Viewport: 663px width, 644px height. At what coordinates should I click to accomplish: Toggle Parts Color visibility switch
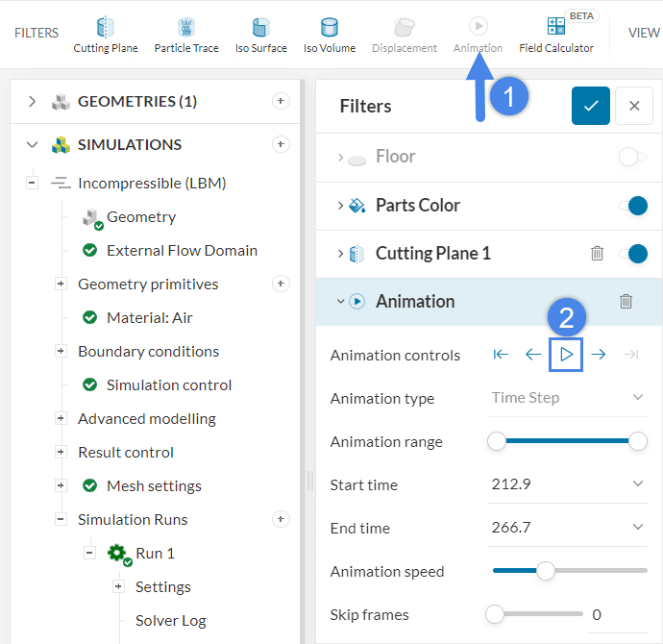[632, 206]
